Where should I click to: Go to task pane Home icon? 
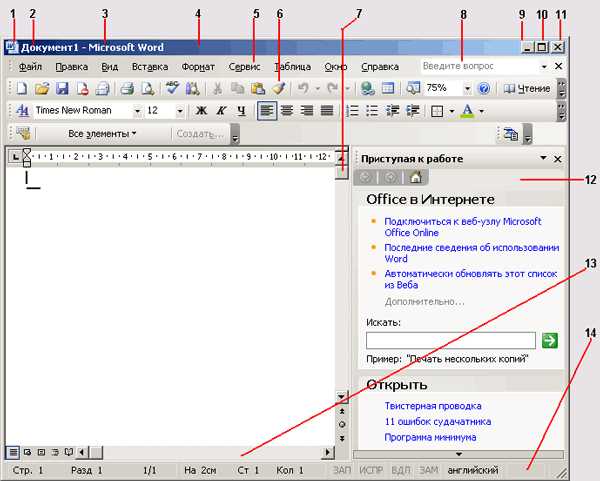(416, 178)
